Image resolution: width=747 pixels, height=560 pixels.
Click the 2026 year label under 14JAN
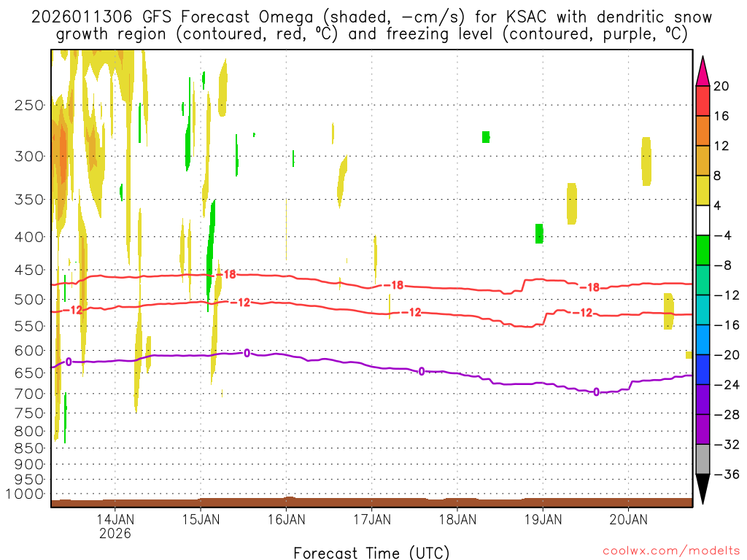tap(115, 533)
